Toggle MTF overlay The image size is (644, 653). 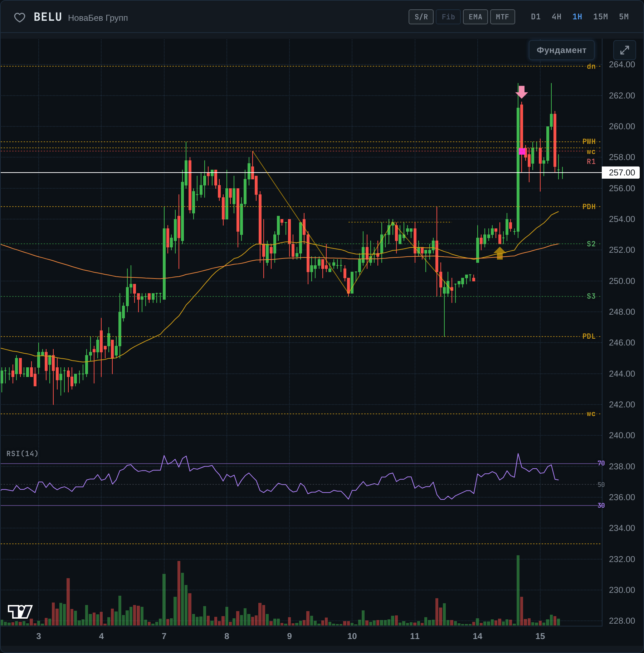click(503, 17)
